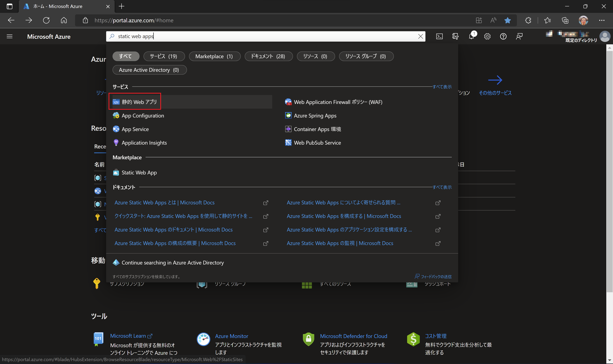Select Azure Active Directory (0) filter
Screen dimensions: 613x364
tap(149, 70)
